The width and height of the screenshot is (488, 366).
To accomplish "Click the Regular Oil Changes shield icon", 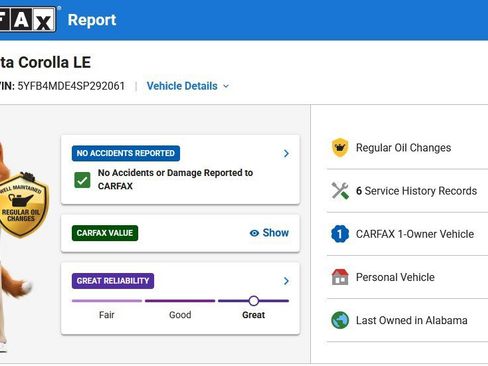I will click(340, 147).
